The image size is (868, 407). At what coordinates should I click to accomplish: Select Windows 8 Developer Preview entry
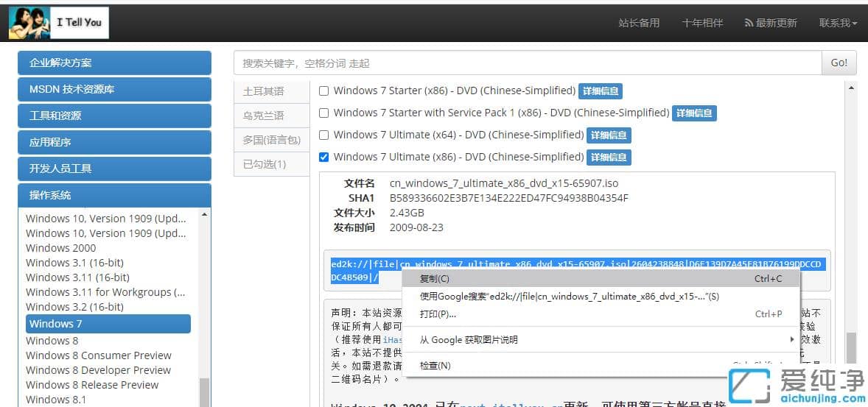[x=99, y=370]
